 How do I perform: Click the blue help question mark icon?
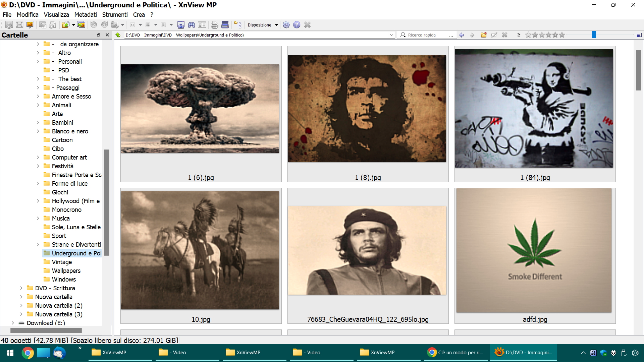pos(297,25)
